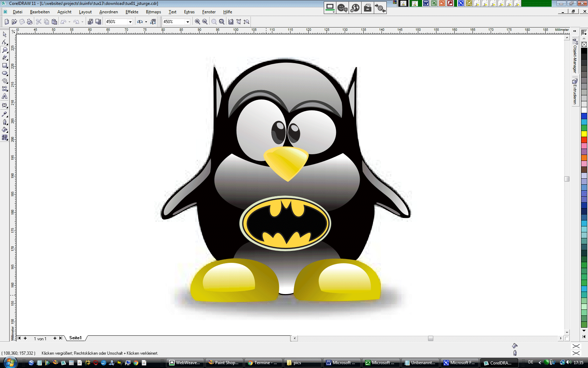Viewport: 588px width, 368px height.
Task: Pick the yellow swatch in palette
Action: coord(584,134)
